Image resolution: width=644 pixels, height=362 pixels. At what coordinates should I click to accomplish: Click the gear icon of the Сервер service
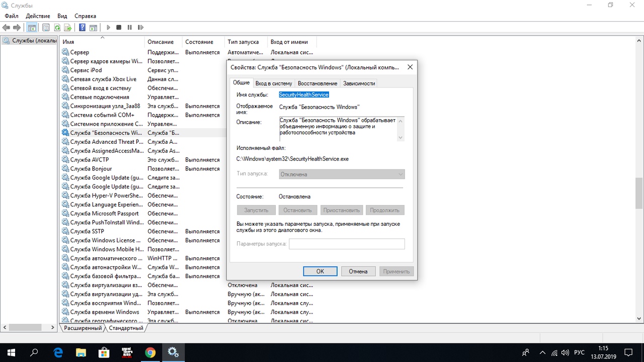pos(65,52)
